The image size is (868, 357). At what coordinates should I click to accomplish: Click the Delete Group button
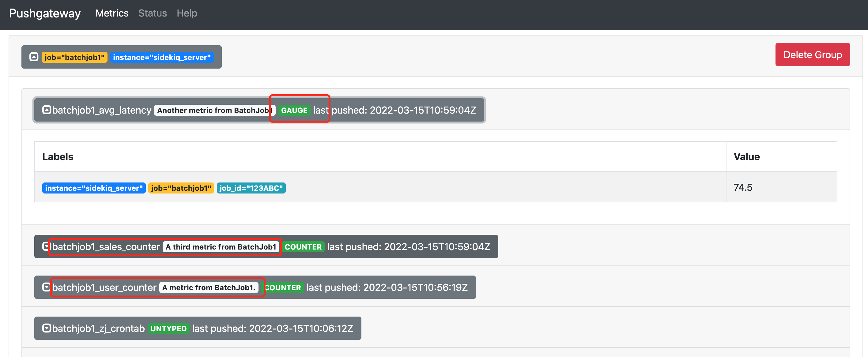point(812,54)
